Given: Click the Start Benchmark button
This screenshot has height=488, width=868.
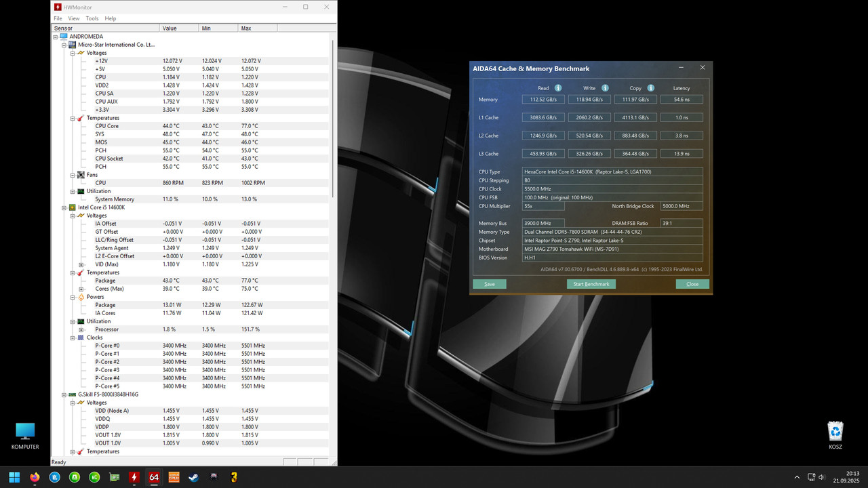Looking at the screenshot, I should (591, 284).
